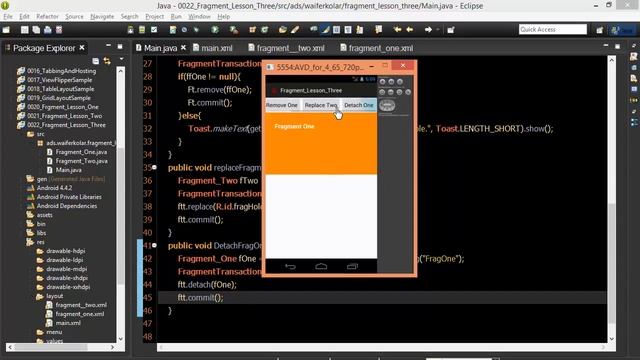Click the Print toolbar icon
The width and height of the screenshot is (640, 360).
(x=48, y=30)
